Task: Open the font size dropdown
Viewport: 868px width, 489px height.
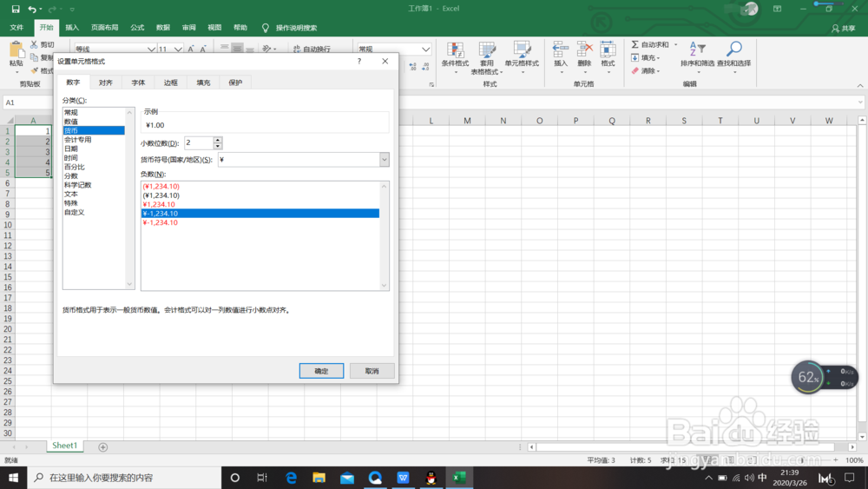Action: [x=178, y=50]
